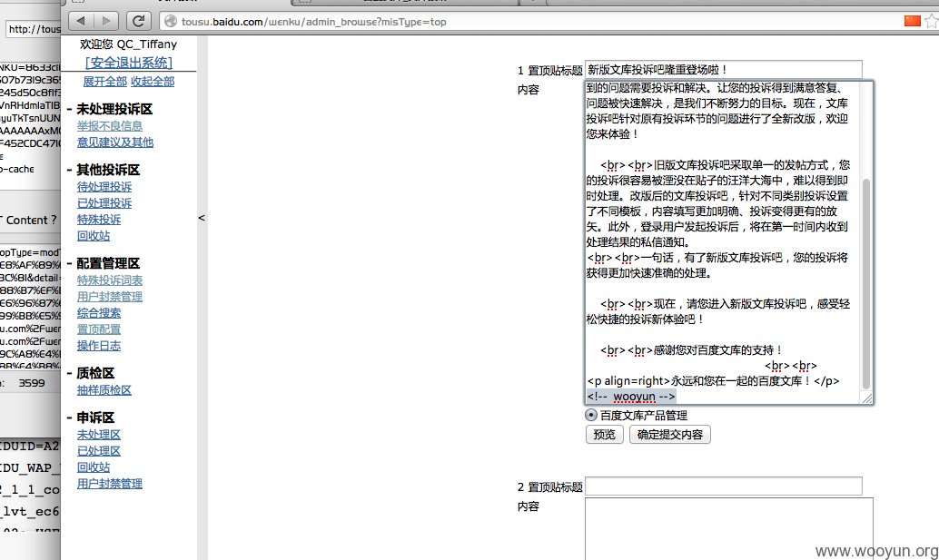Collapse the 申诉区 section
Viewport: 939px width, 560px height.
69,418
